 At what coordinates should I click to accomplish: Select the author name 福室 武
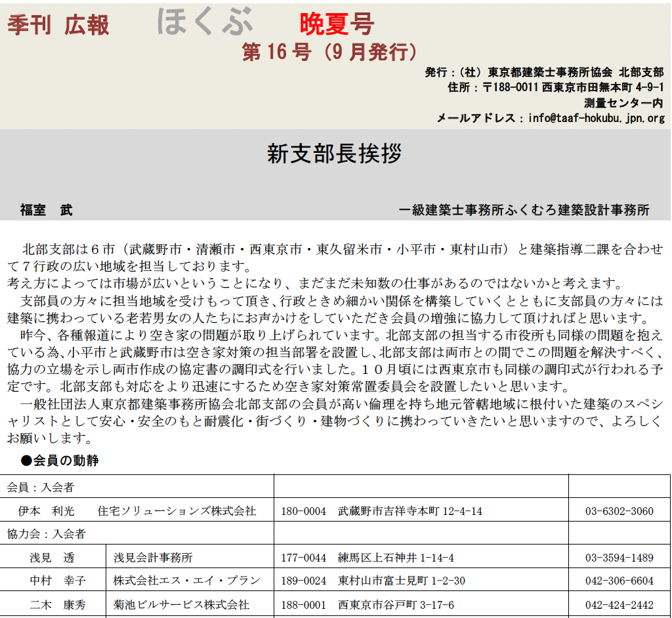[x=47, y=210]
